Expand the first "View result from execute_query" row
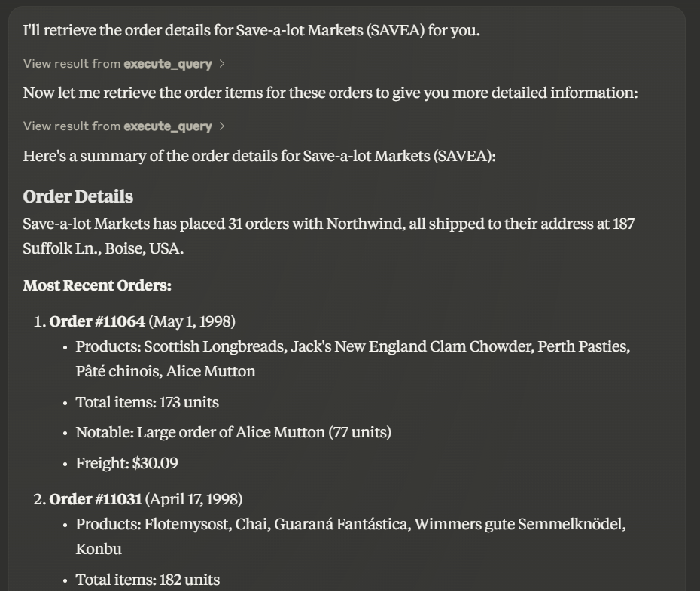Screen dimensions: 700x591 click(123, 64)
